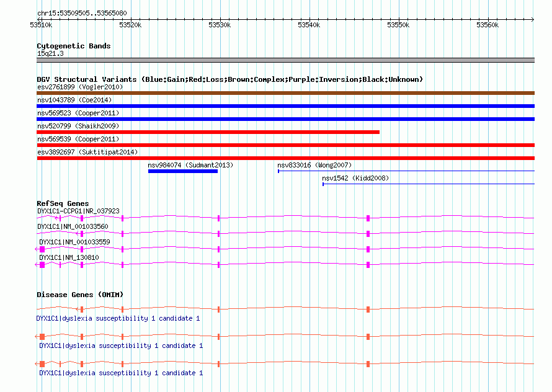This screenshot has width=552, height=392.
Task: Click the blue nsv1043789 gain bar
Action: (285, 106)
